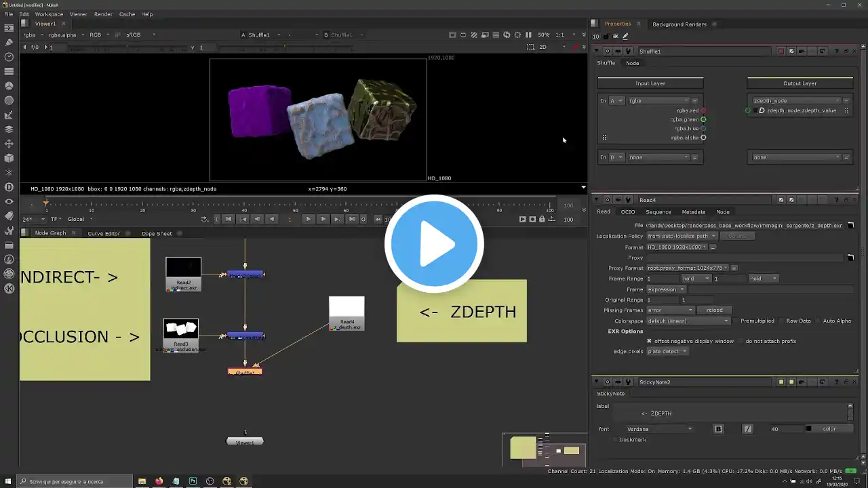The width and height of the screenshot is (868, 488).
Task: Click the Photoshop icon in the Windows taskbar
Action: [193, 481]
